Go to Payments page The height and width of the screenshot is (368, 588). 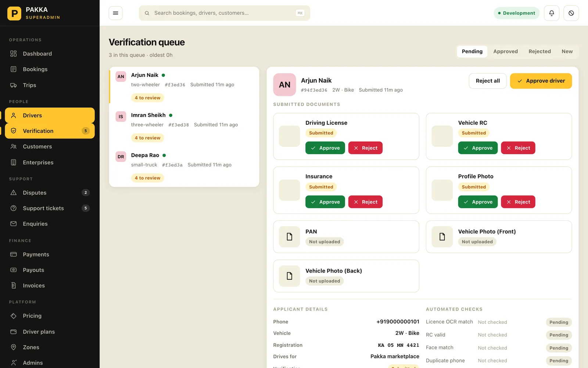point(50,254)
